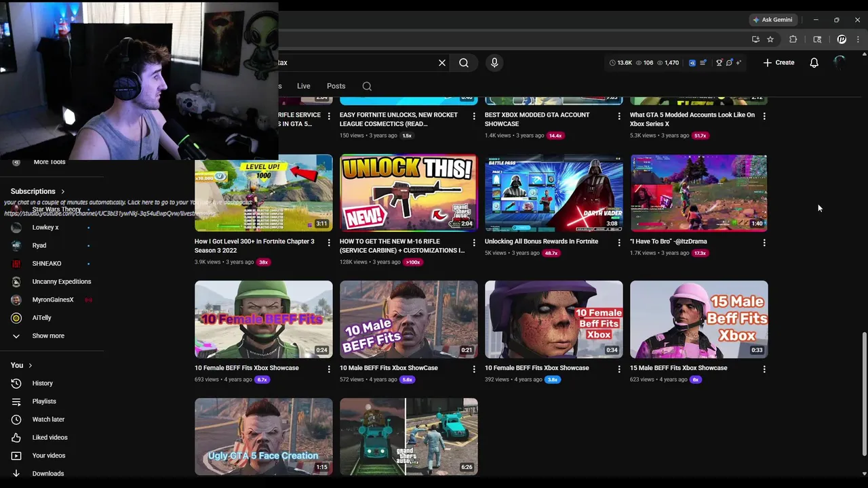Open options for How I Got Level 300+ video

pos(329,243)
